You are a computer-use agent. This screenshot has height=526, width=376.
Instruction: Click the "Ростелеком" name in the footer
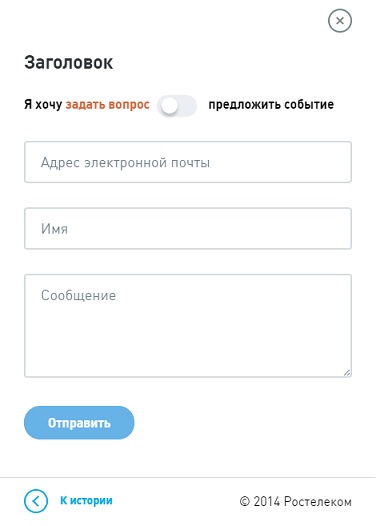click(318, 502)
